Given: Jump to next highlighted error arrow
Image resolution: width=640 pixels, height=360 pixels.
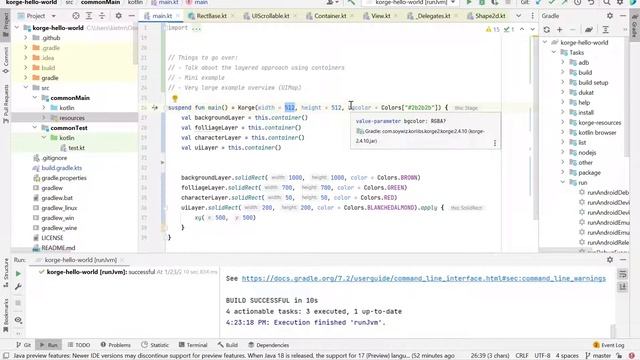Looking at the screenshot, I should (532, 29).
